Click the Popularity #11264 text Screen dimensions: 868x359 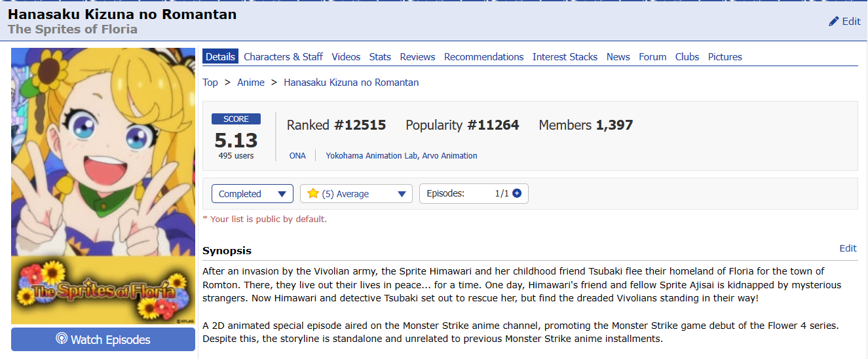click(462, 125)
